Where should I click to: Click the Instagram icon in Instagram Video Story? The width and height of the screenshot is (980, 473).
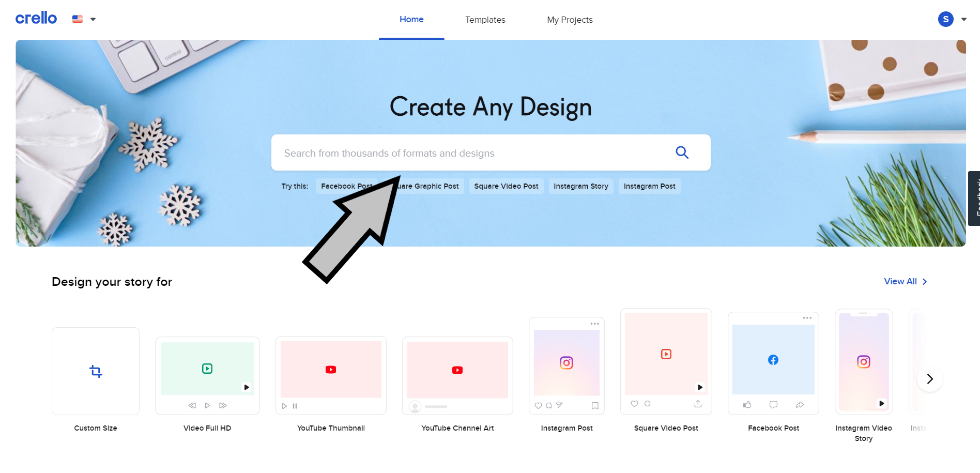(864, 362)
